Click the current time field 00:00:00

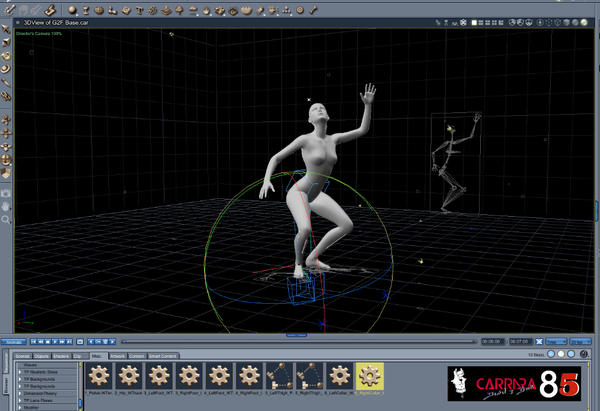pos(492,341)
